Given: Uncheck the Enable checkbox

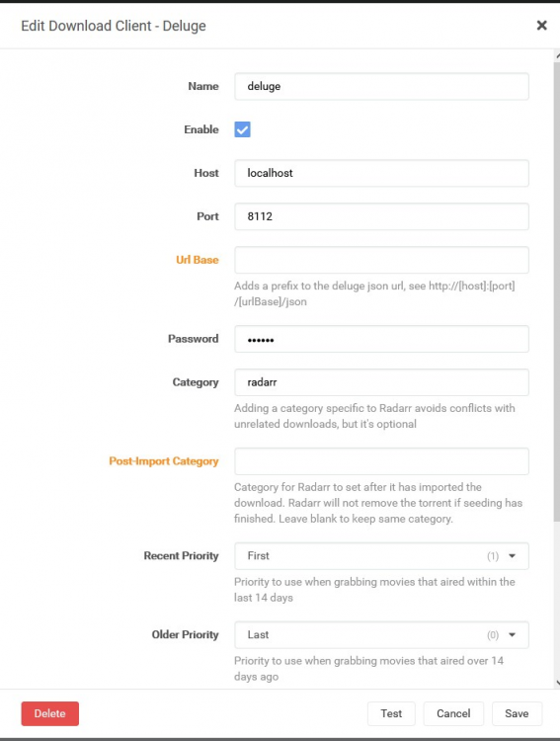Looking at the screenshot, I should coord(242,129).
